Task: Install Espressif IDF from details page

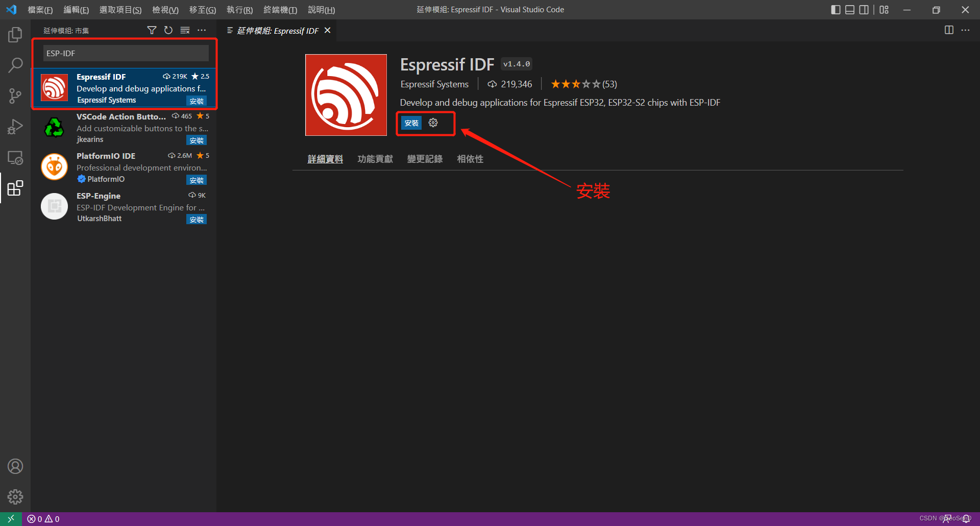Action: click(x=411, y=123)
